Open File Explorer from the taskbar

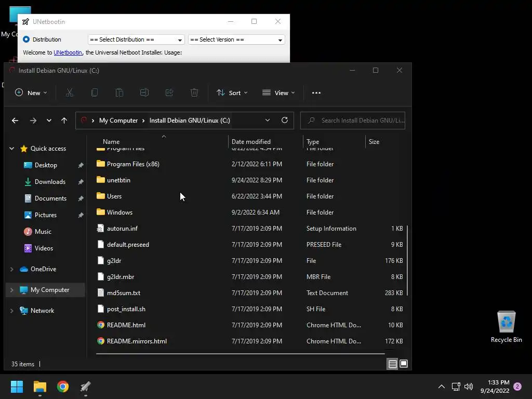[x=40, y=387]
